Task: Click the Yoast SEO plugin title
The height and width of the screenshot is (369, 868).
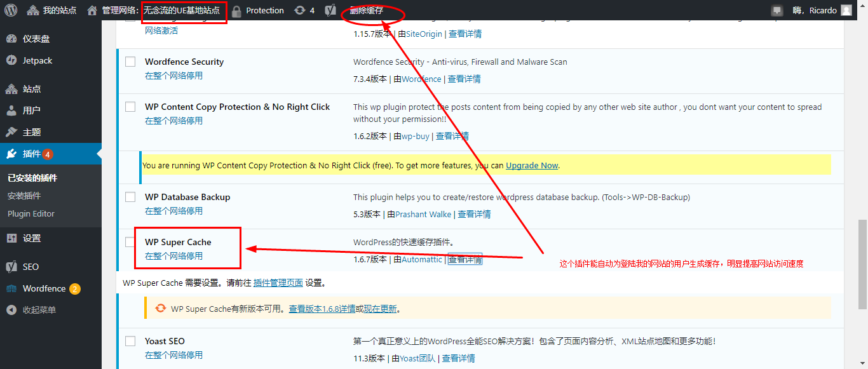Action: 165,341
